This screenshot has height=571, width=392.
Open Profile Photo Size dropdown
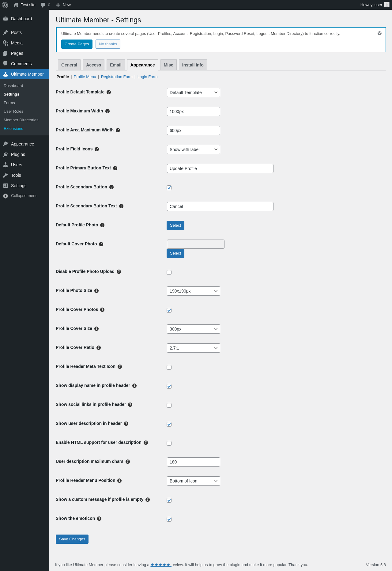pos(194,291)
